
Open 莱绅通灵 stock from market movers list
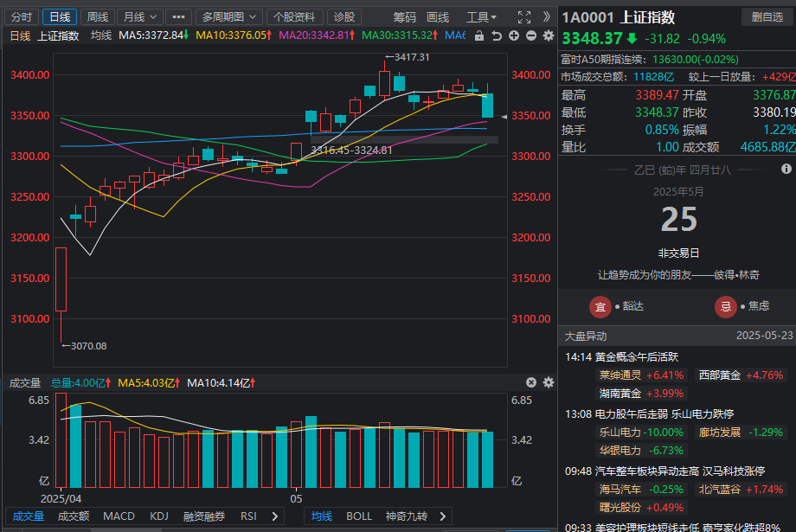(x=620, y=375)
